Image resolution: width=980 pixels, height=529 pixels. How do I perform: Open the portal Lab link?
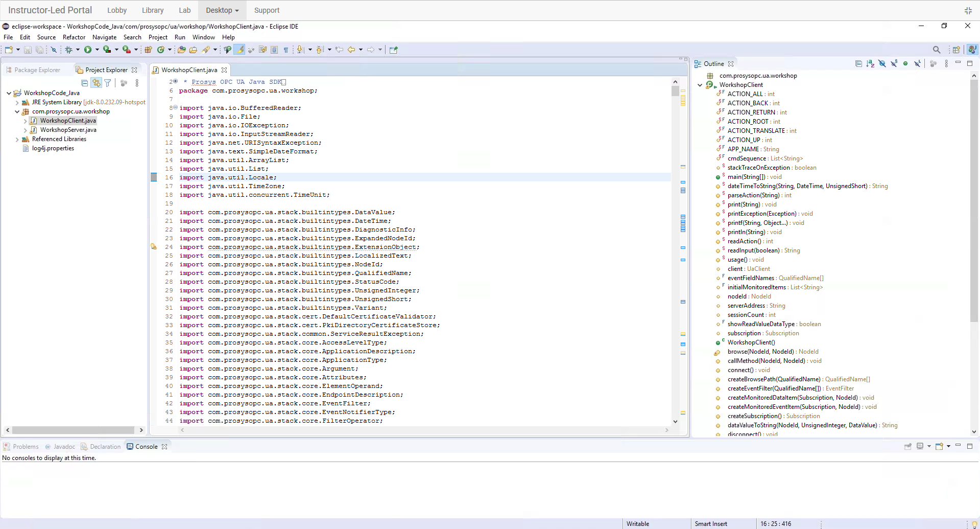click(185, 10)
